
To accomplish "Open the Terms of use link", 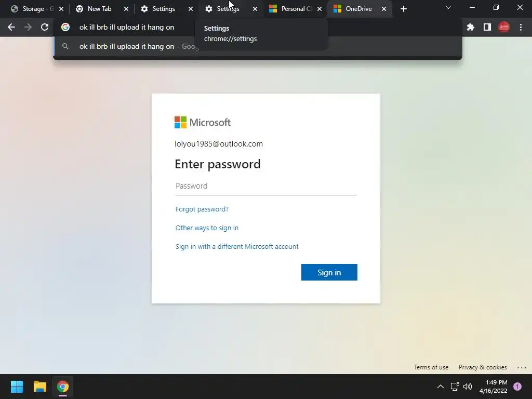I will click(x=431, y=367).
